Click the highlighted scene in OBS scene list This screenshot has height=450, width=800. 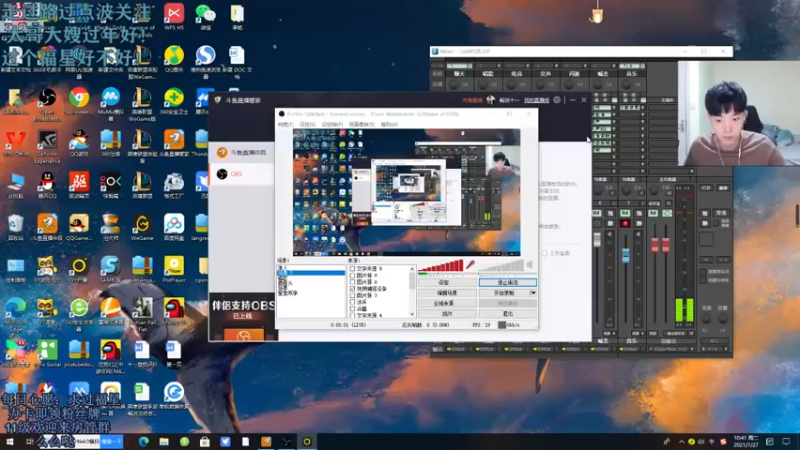(x=311, y=273)
